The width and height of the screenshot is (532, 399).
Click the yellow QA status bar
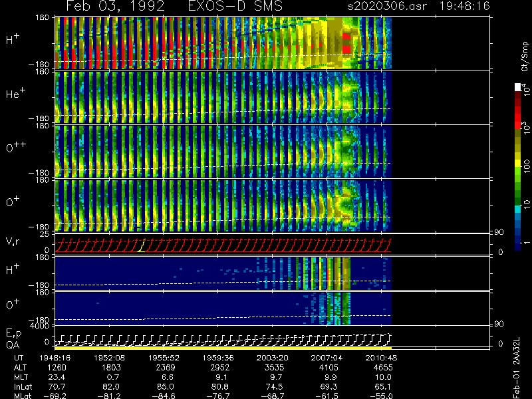(223, 348)
